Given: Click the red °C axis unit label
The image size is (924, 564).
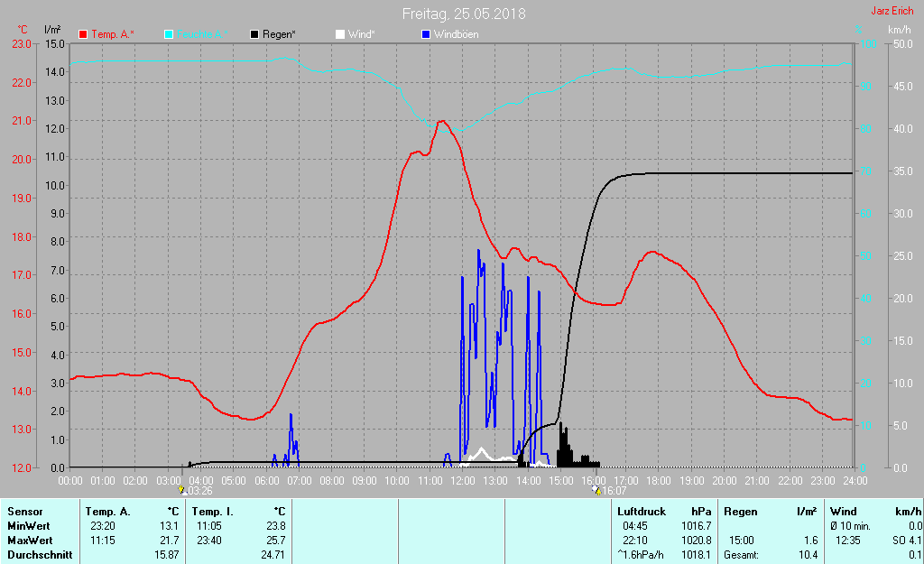Looking at the screenshot, I should [23, 30].
